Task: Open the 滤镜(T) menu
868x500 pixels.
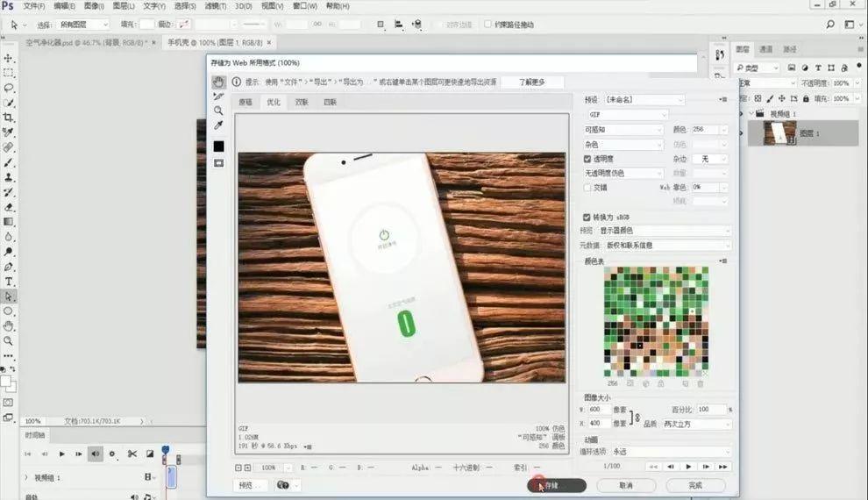Action: click(216, 6)
